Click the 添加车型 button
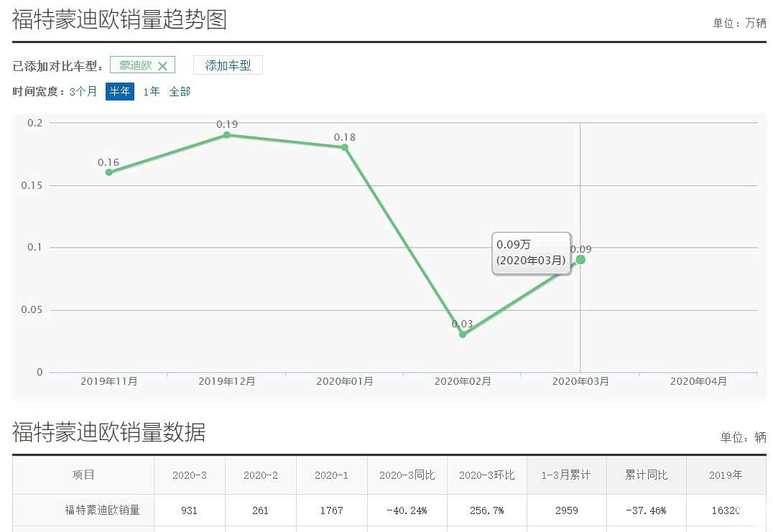The width and height of the screenshot is (773, 532). [228, 65]
